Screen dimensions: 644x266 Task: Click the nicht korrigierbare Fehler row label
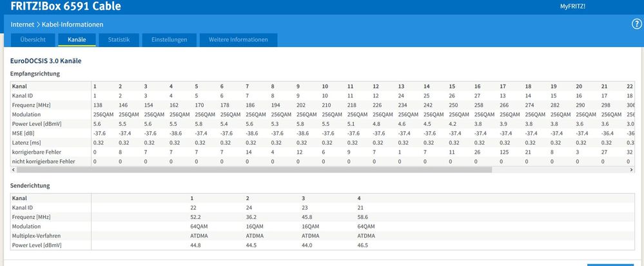44,162
